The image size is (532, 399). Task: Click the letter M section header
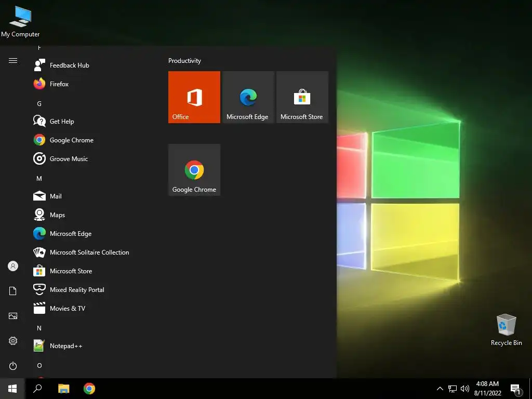pyautogui.click(x=39, y=179)
